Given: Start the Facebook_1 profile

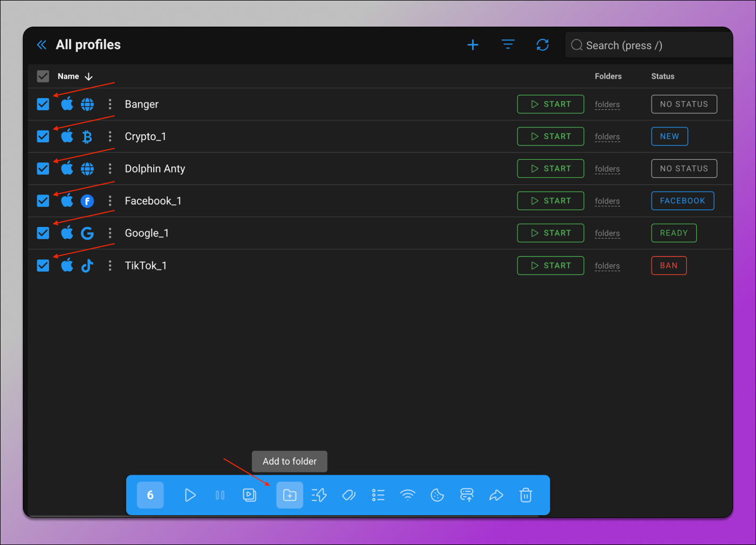Looking at the screenshot, I should coord(550,201).
